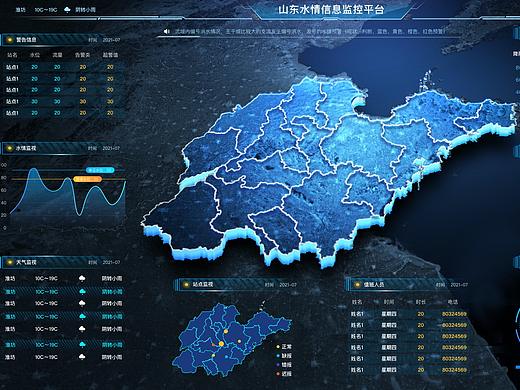Click the 站名 column header in warning table

pos(12,55)
